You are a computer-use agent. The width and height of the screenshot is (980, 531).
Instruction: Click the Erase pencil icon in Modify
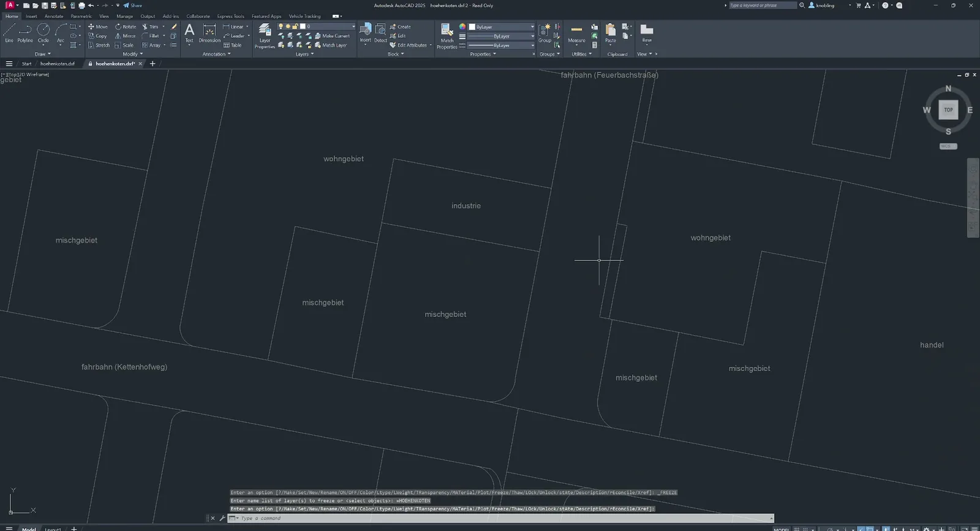coord(174,27)
